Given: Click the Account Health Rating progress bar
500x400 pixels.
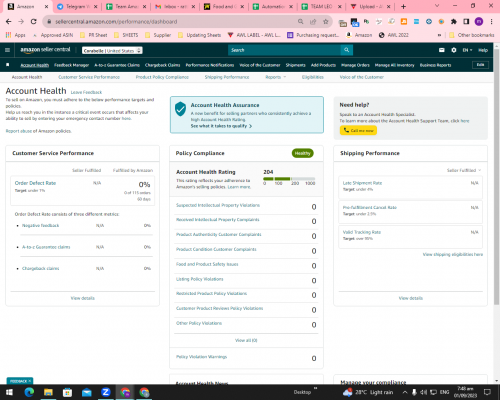Looking at the screenshot, I should pyautogui.click(x=289, y=179).
